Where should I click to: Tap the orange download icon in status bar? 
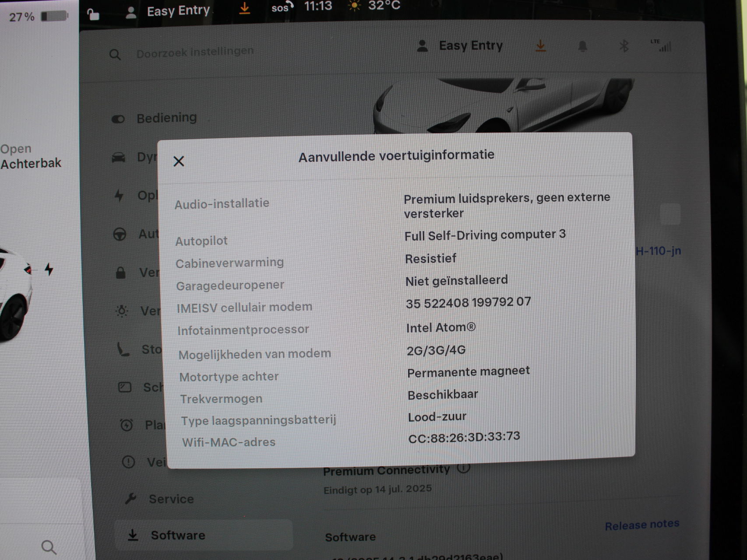point(244,8)
